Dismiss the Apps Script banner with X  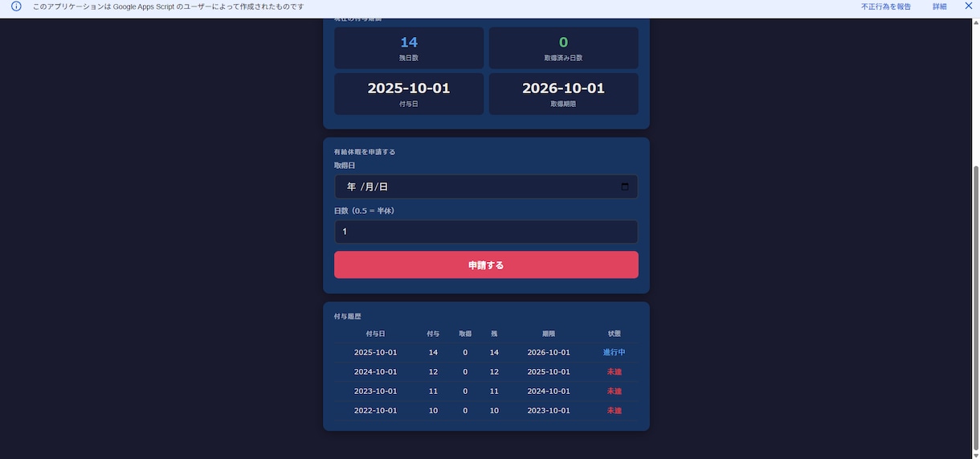[x=969, y=6]
